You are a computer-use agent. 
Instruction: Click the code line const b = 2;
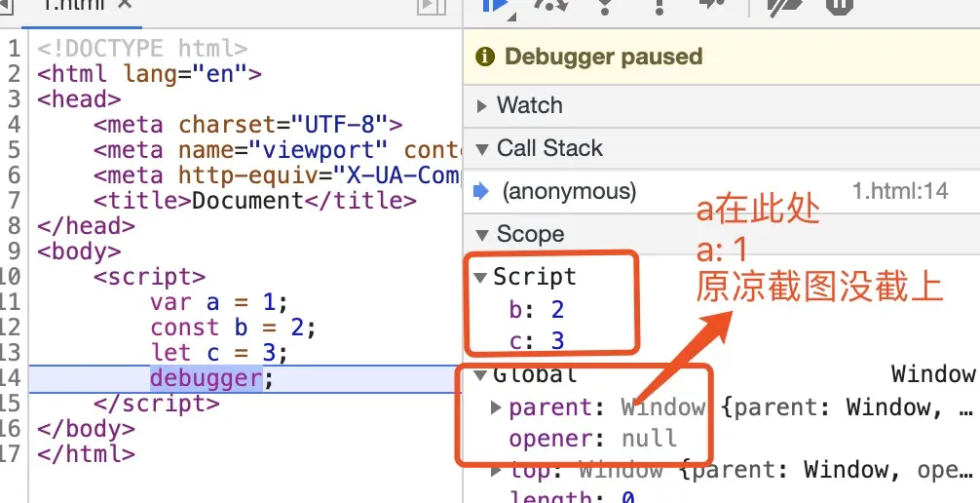234,328
